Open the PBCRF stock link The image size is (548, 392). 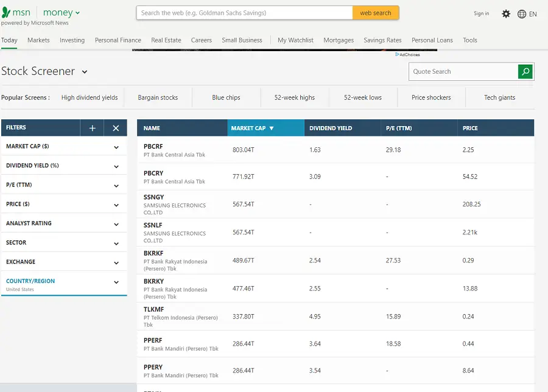point(153,147)
